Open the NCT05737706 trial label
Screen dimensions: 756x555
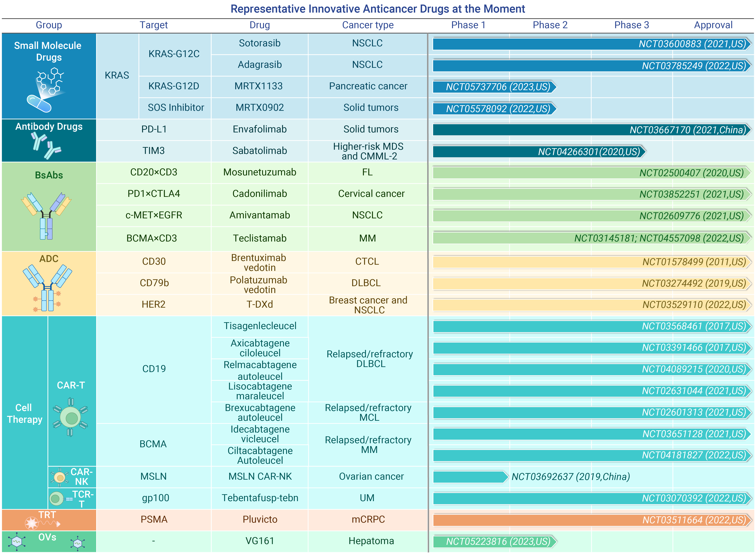(x=498, y=87)
